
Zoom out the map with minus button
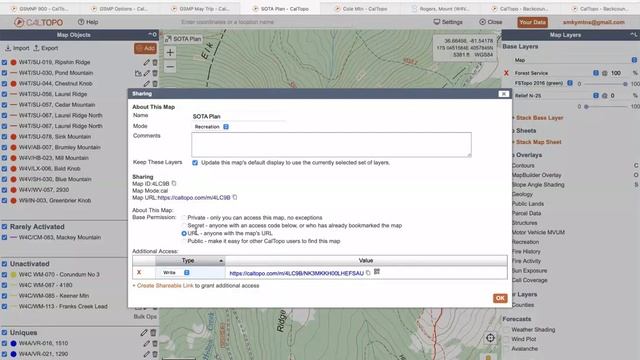(x=170, y=67)
